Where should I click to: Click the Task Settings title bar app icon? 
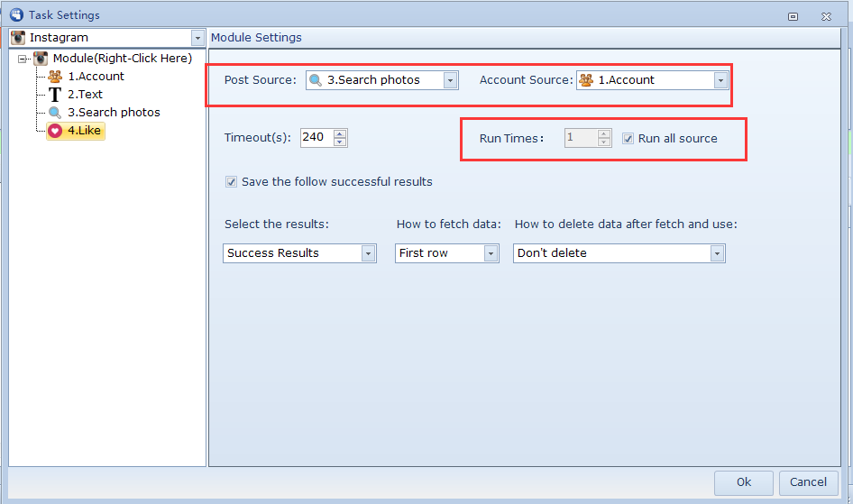(15, 14)
